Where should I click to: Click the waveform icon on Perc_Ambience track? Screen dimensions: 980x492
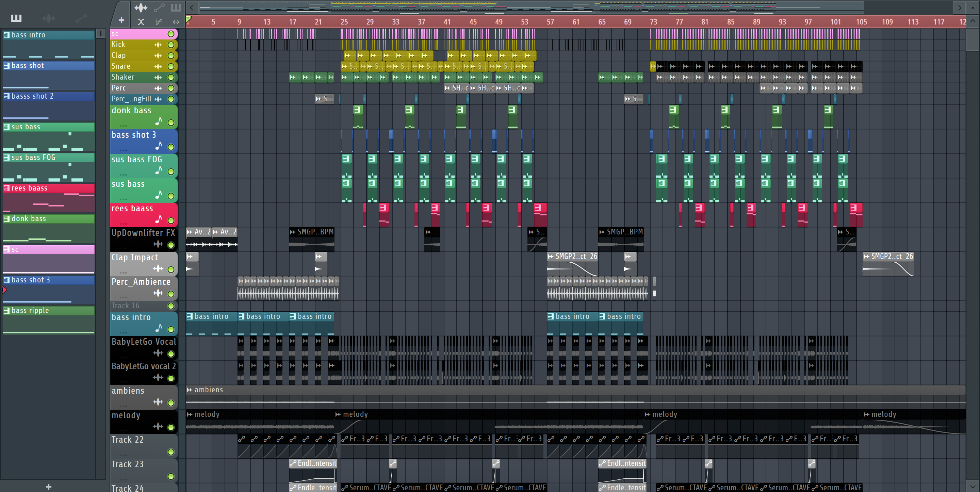[158, 293]
